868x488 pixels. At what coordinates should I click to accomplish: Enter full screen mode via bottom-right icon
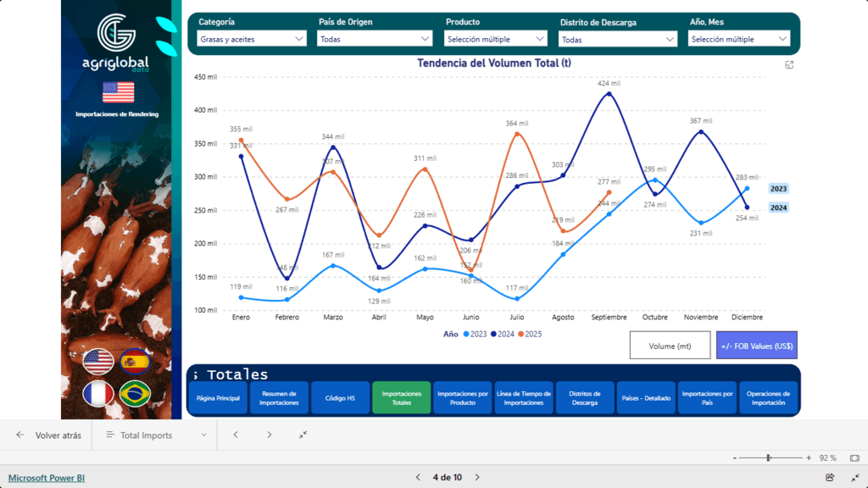(x=854, y=478)
